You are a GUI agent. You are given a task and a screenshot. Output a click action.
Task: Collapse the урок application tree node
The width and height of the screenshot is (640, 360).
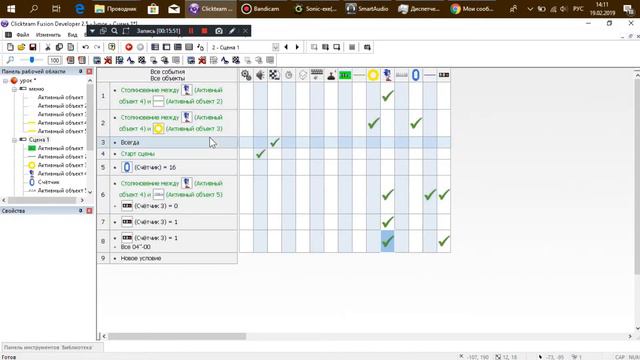(6, 81)
